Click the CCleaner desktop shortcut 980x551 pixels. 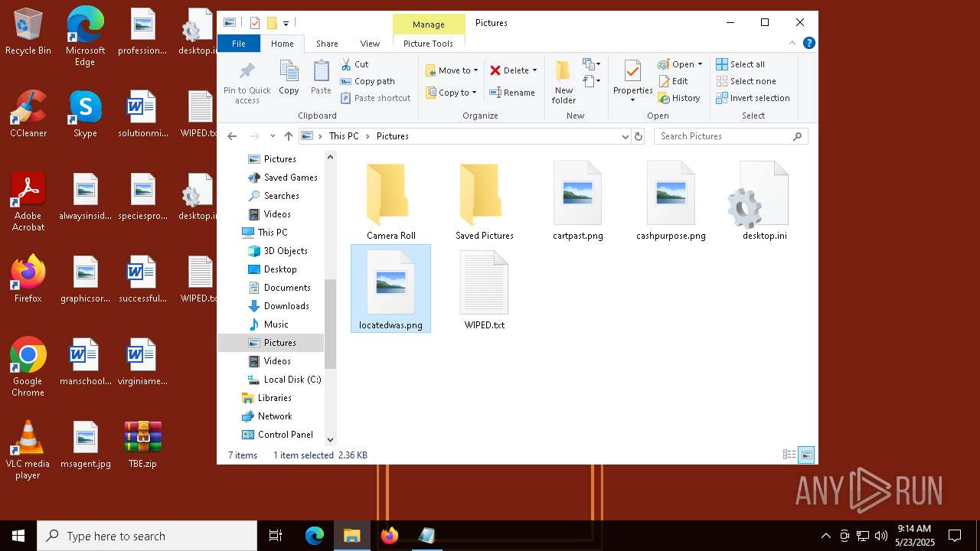pos(28,114)
